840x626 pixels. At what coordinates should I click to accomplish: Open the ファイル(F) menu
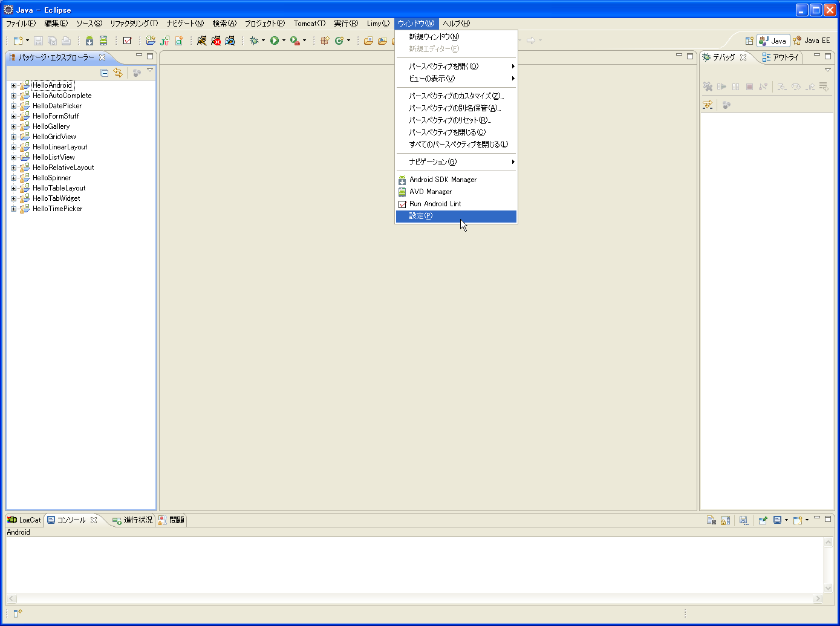(x=21, y=24)
